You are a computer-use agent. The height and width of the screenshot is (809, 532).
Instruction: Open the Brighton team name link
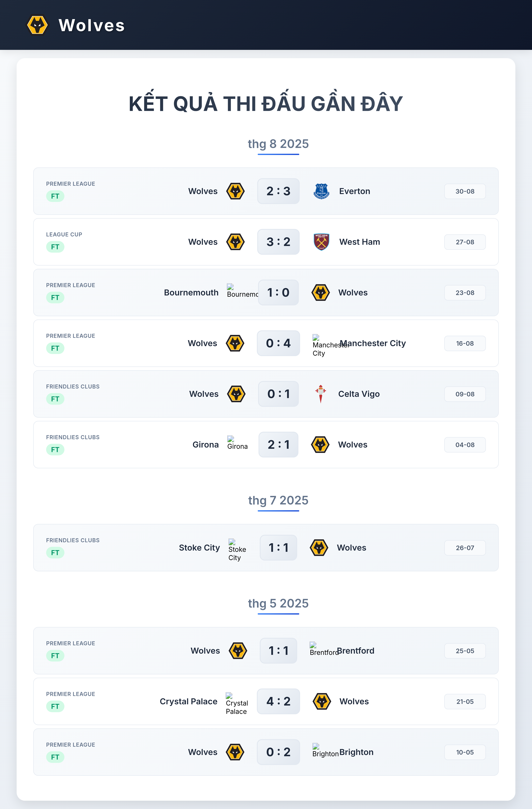(x=356, y=752)
